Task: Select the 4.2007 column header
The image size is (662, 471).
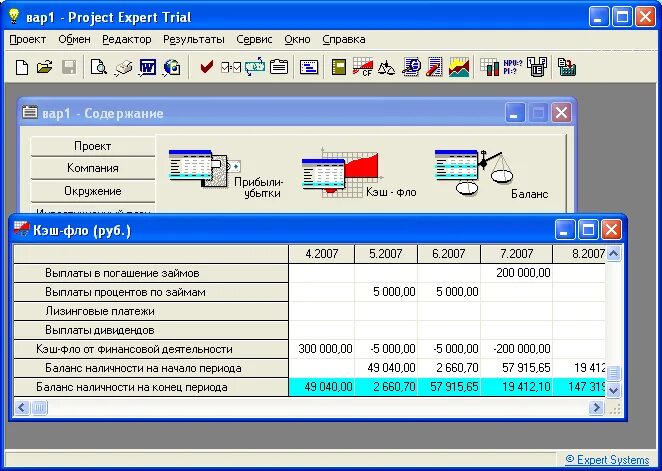Action: coord(322,254)
